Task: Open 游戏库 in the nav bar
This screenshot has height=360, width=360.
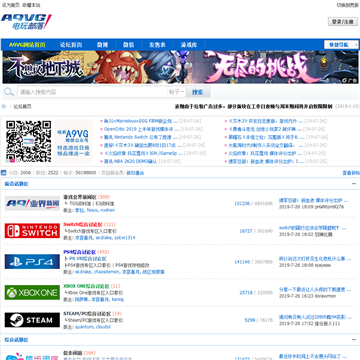Action: coord(189,45)
